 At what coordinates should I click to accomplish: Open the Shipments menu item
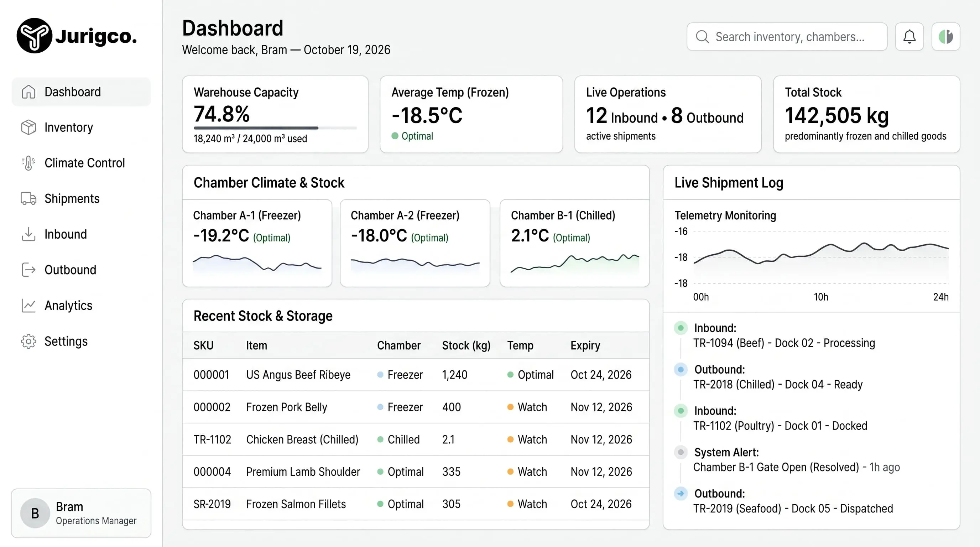point(81,199)
